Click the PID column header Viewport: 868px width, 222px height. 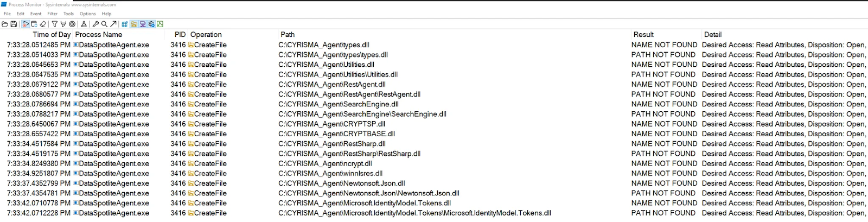coord(180,34)
